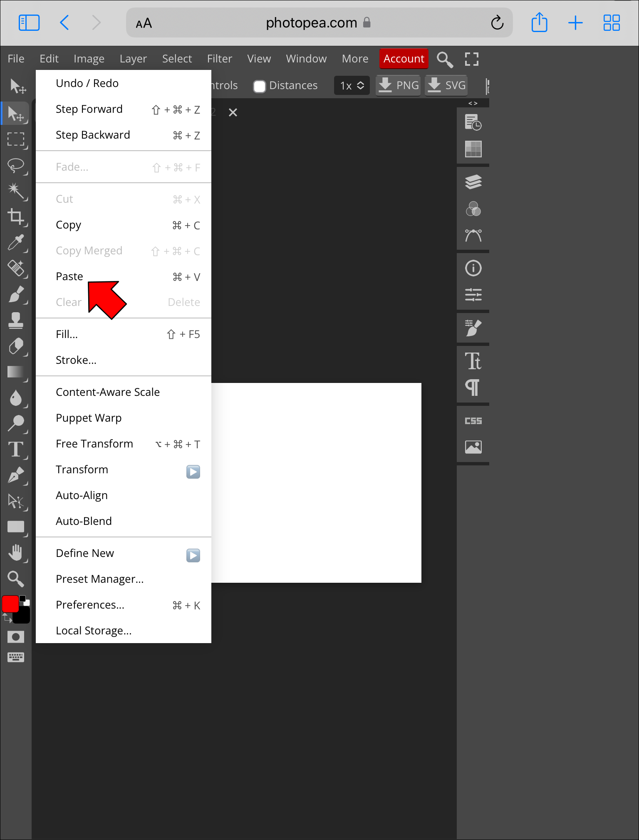Select the Spot Healing Brush tool
The width and height of the screenshot is (639, 840).
point(16,268)
